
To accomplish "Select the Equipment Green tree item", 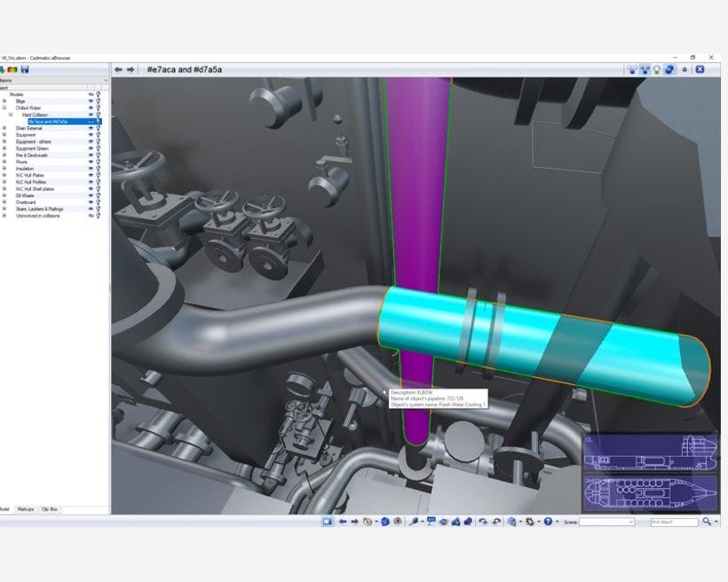I will coord(32,148).
